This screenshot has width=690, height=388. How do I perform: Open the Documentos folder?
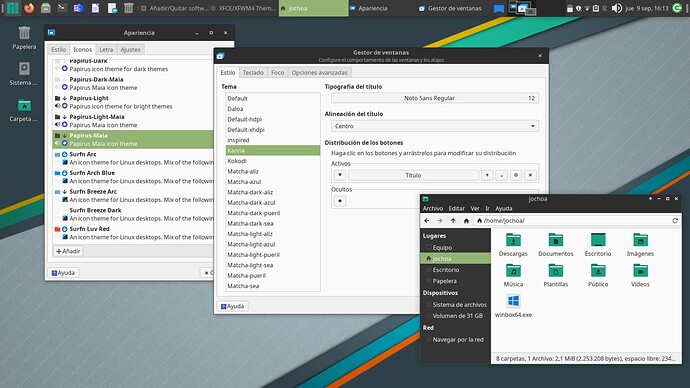click(x=555, y=245)
